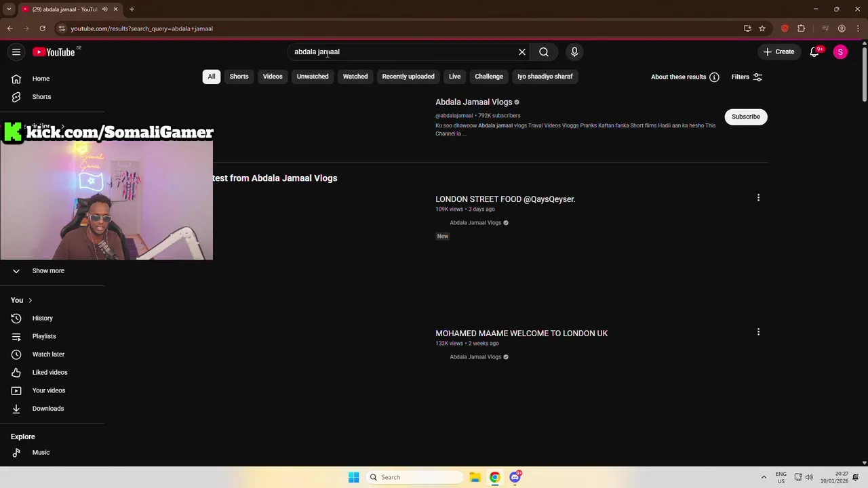Open the Windows Start menu
Viewport: 868px width, 488px height.
[x=353, y=477]
